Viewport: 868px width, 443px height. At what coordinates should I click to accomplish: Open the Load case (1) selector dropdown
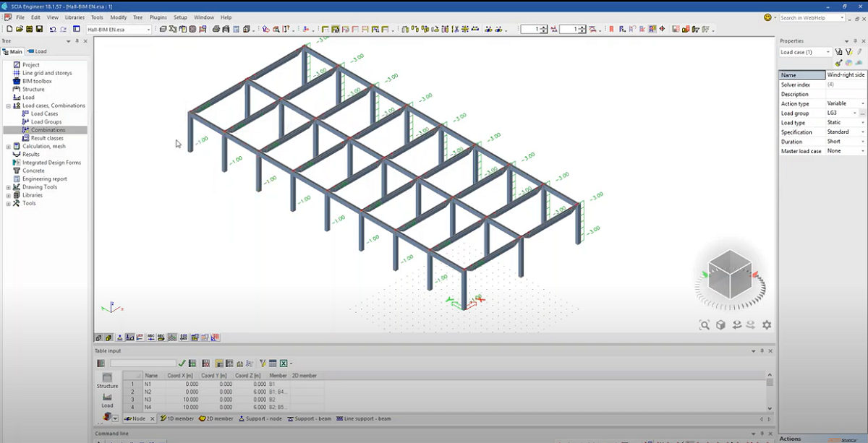(x=828, y=52)
